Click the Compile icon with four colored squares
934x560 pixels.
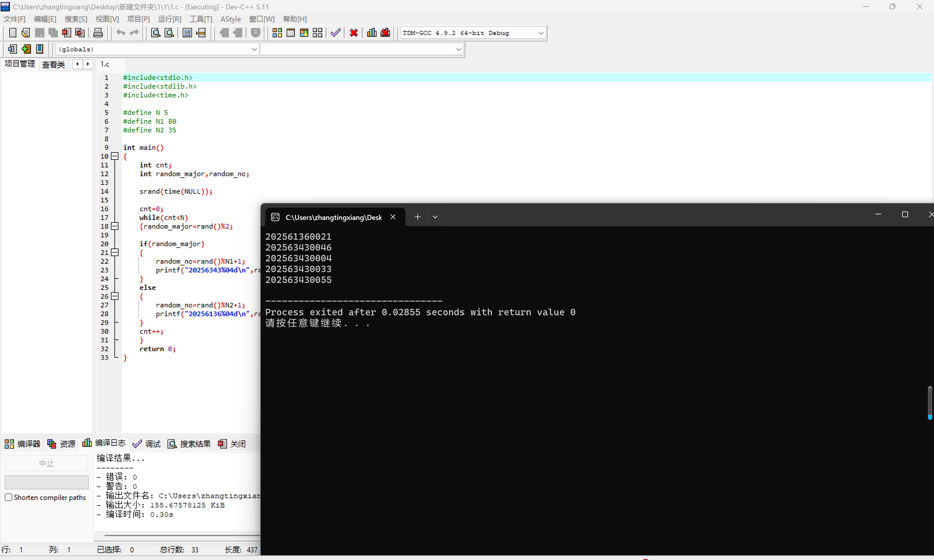click(277, 33)
